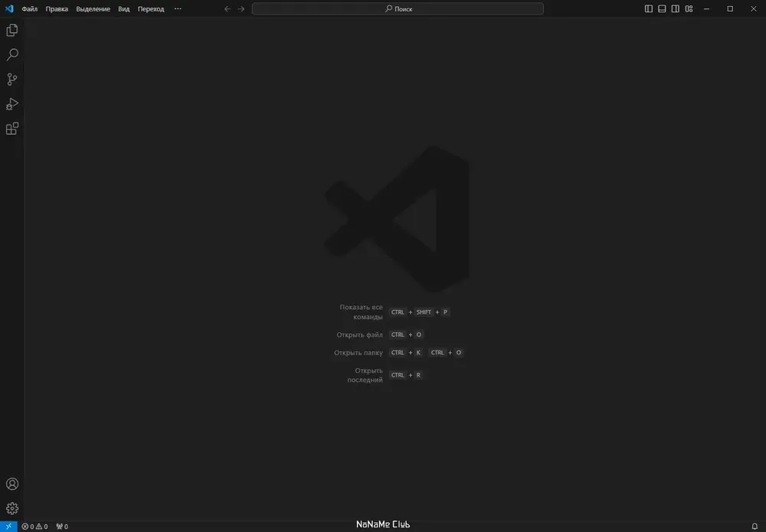766x532 pixels.
Task: Click the Поиск command center field
Action: click(398, 8)
